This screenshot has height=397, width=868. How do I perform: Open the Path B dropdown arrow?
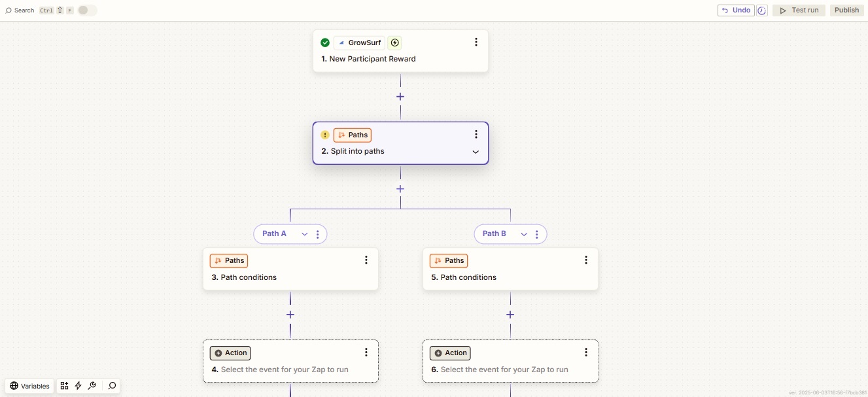(x=524, y=234)
